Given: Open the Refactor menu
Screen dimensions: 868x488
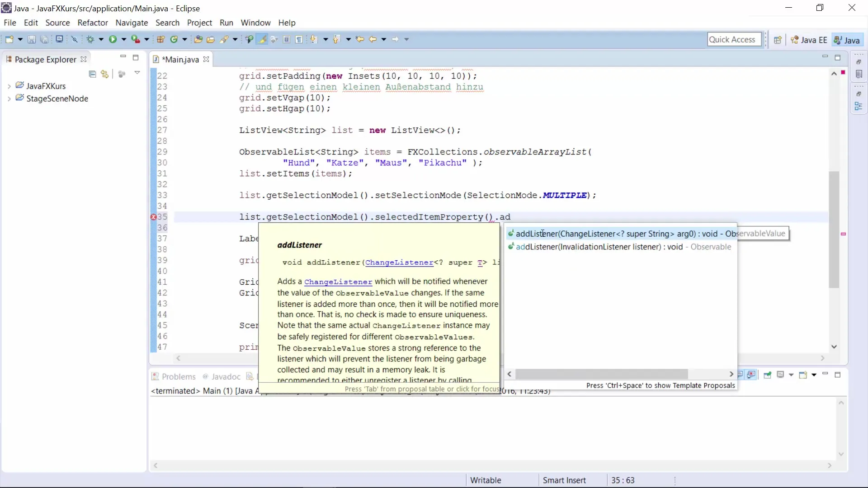Looking at the screenshot, I should [93, 23].
